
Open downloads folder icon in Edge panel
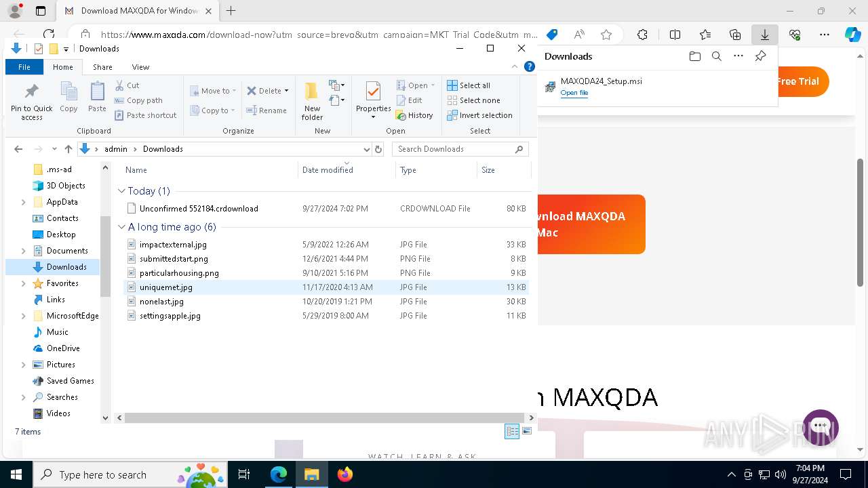pos(694,56)
